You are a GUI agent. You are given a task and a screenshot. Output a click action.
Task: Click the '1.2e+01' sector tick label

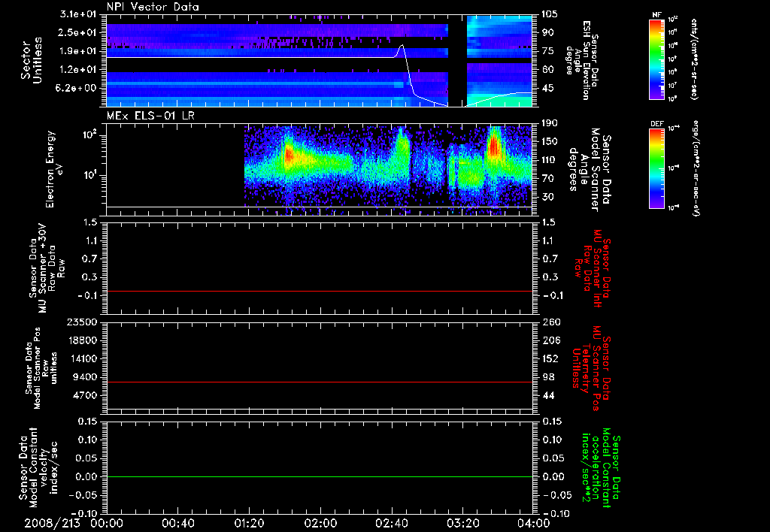78,70
